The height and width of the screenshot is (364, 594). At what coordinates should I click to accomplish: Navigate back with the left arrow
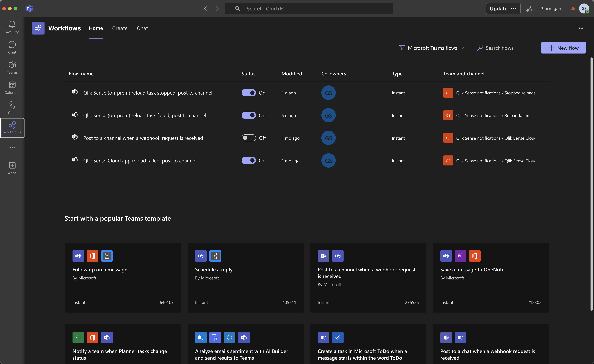point(205,9)
